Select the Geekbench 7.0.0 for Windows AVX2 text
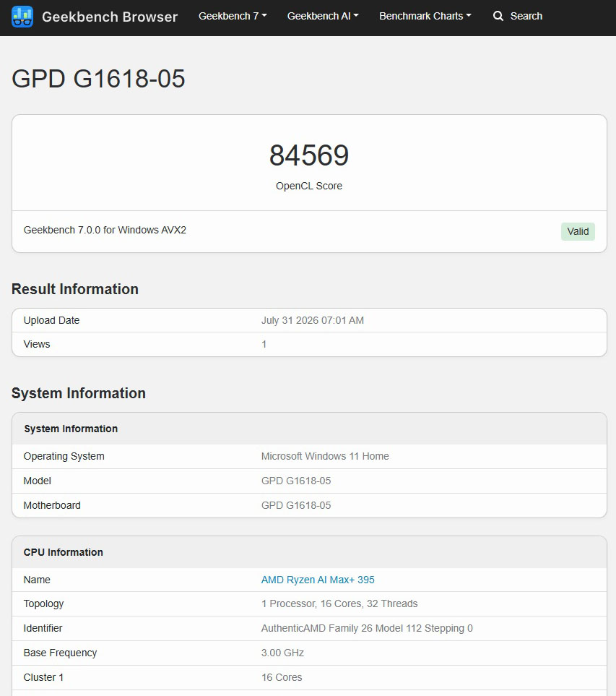This screenshot has height=696, width=616. pos(105,230)
